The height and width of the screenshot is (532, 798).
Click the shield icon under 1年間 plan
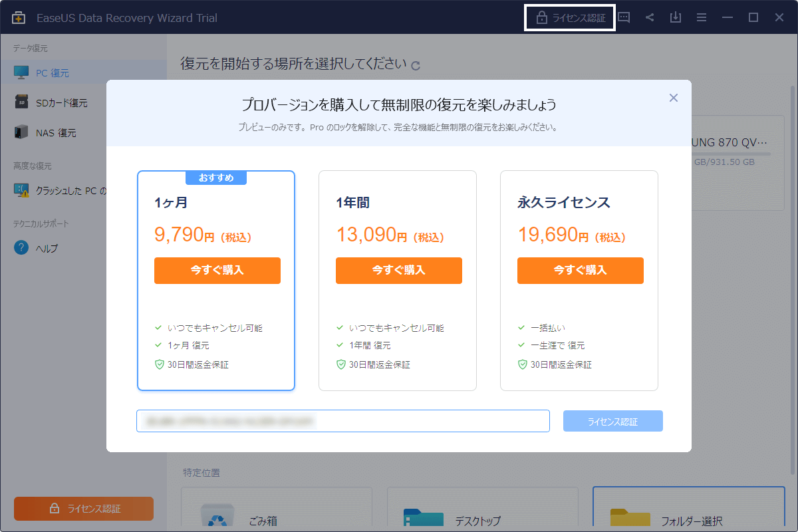(340, 364)
